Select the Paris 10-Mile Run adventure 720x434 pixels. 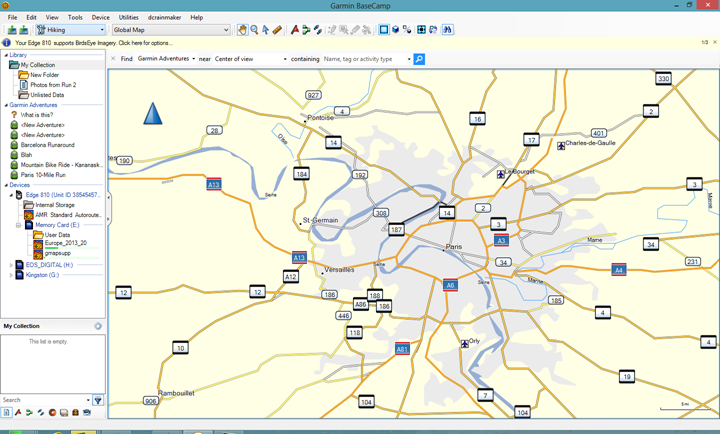43,175
